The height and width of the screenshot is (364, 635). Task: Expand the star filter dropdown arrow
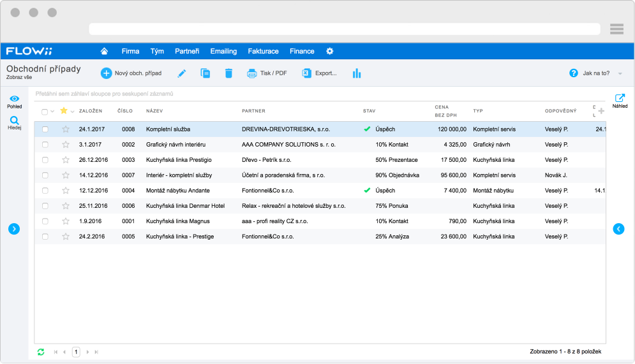[72, 112]
